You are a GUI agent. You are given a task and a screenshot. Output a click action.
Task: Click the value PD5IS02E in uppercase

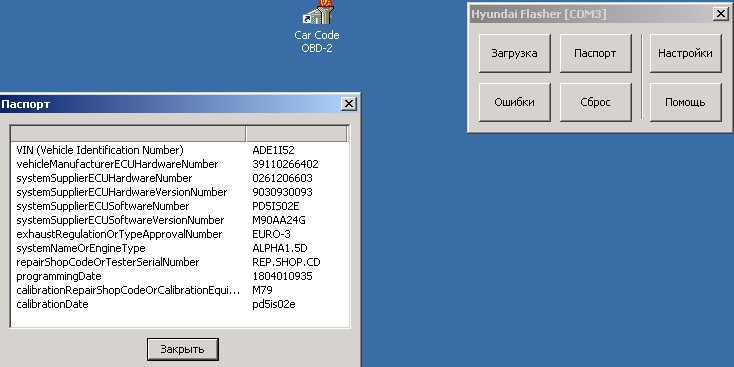[x=276, y=206]
